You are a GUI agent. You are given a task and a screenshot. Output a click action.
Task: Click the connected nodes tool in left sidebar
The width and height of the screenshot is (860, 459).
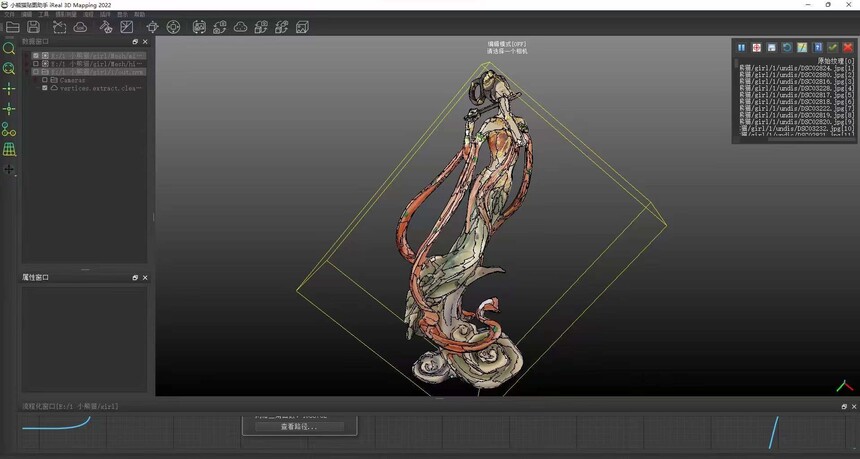[x=9, y=129]
